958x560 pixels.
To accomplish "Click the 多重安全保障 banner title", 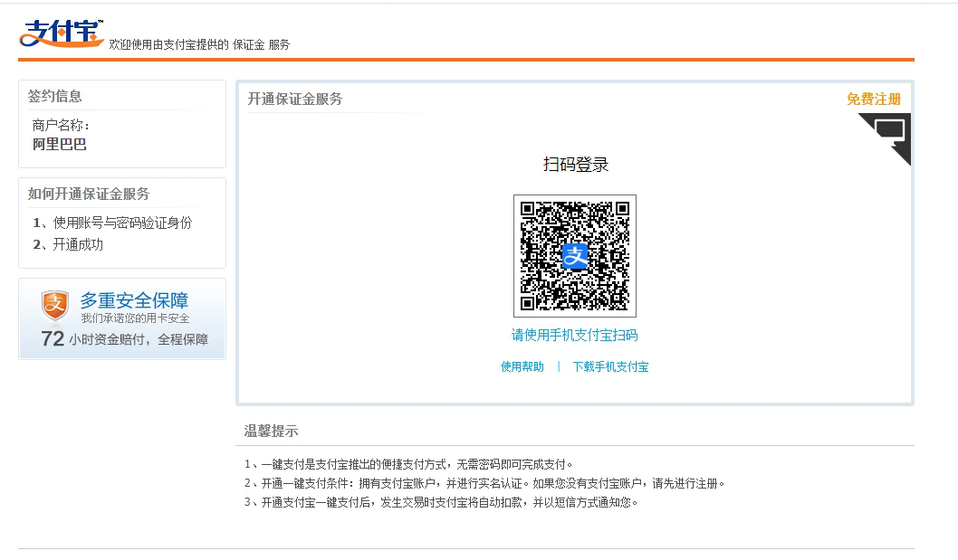I will click(134, 300).
